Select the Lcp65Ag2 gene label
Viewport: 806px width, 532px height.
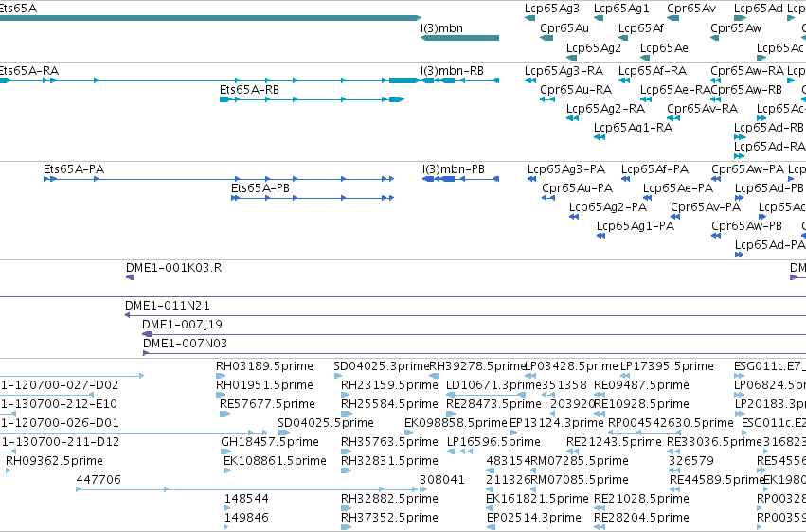point(594,47)
